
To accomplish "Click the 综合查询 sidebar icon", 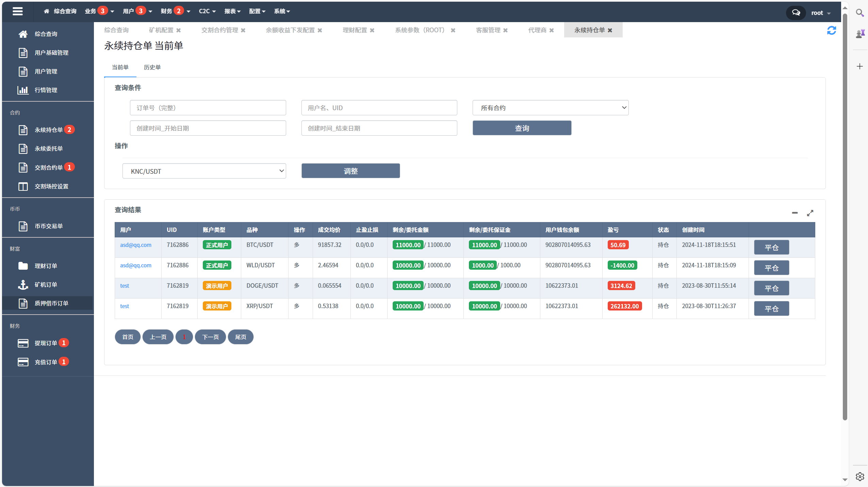I will pos(22,33).
